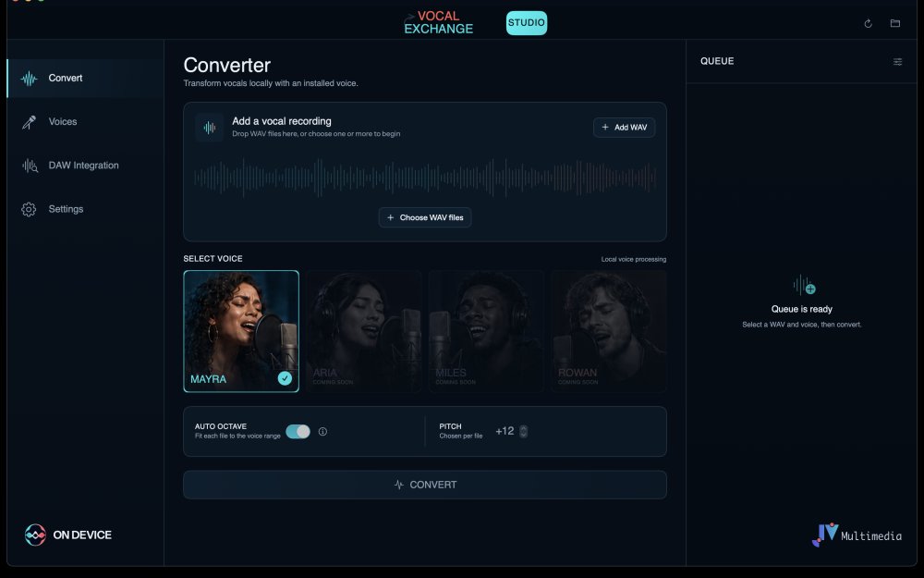This screenshot has width=924, height=578.
Task: Click the AUTO OCTAVE label
Action: [221, 426]
